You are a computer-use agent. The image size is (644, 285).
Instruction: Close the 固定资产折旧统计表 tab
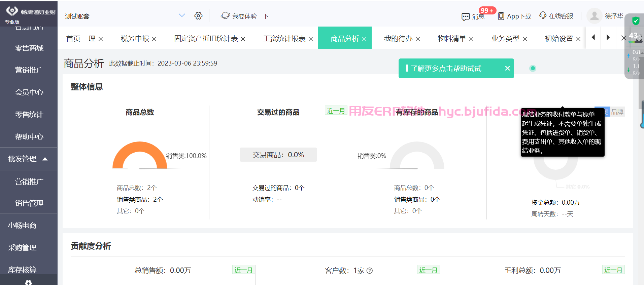[x=243, y=39]
